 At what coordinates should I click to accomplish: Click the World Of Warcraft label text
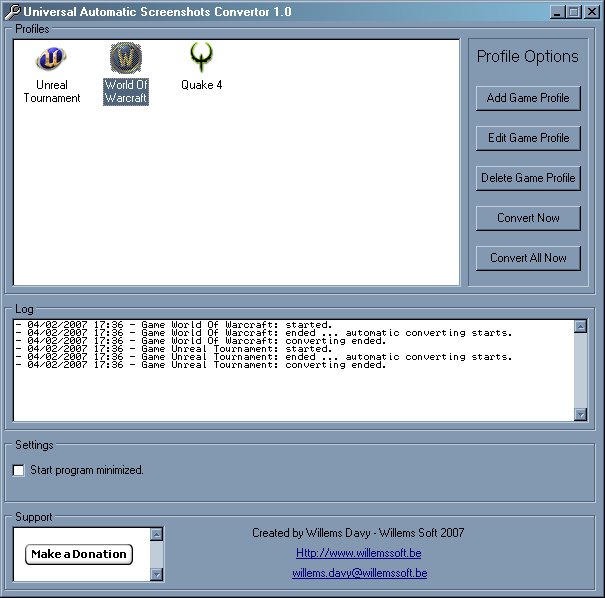(x=126, y=91)
